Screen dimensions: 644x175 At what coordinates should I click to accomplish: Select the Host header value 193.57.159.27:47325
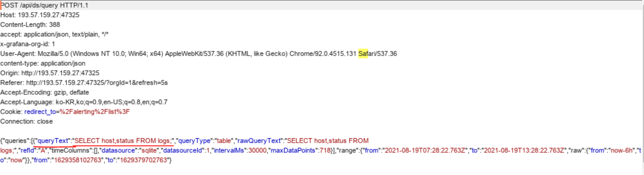click(x=48, y=15)
